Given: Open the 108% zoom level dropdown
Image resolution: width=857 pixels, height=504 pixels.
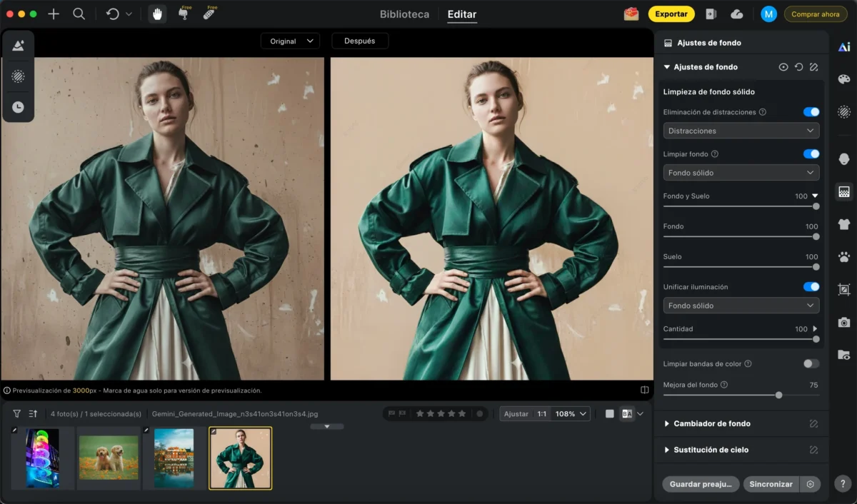Looking at the screenshot, I should [571, 413].
